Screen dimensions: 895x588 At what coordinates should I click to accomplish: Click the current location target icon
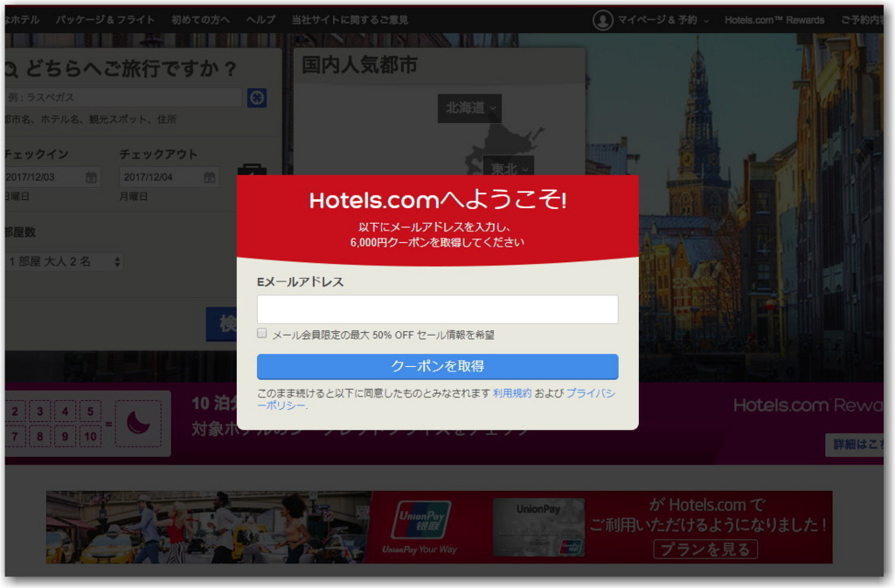pos(257,98)
